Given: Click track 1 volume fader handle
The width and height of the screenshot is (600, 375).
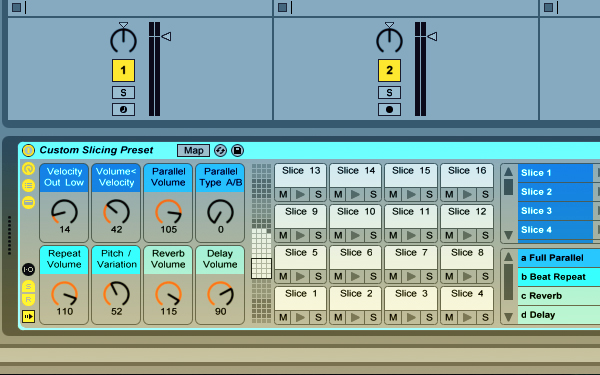Looking at the screenshot, I should coord(166,36).
